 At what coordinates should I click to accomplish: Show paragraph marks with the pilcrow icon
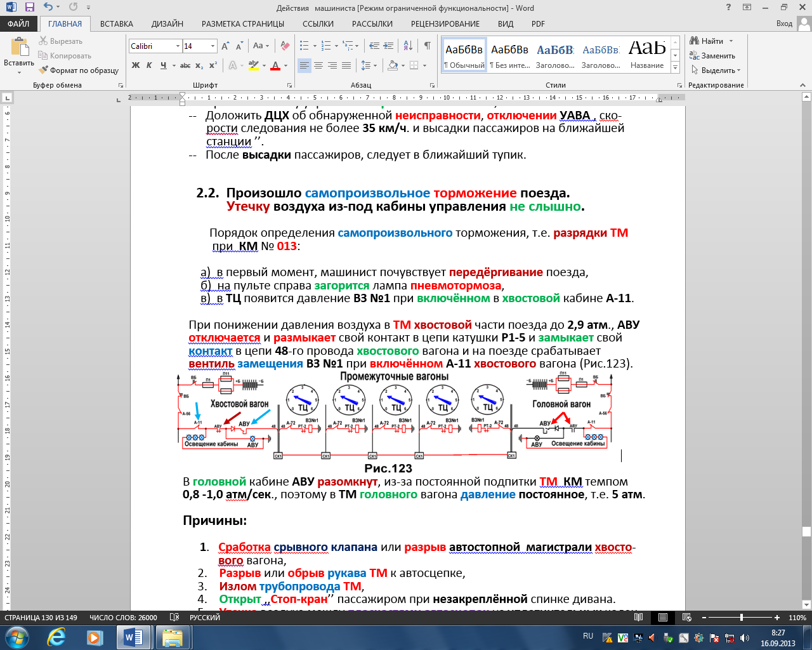427,46
